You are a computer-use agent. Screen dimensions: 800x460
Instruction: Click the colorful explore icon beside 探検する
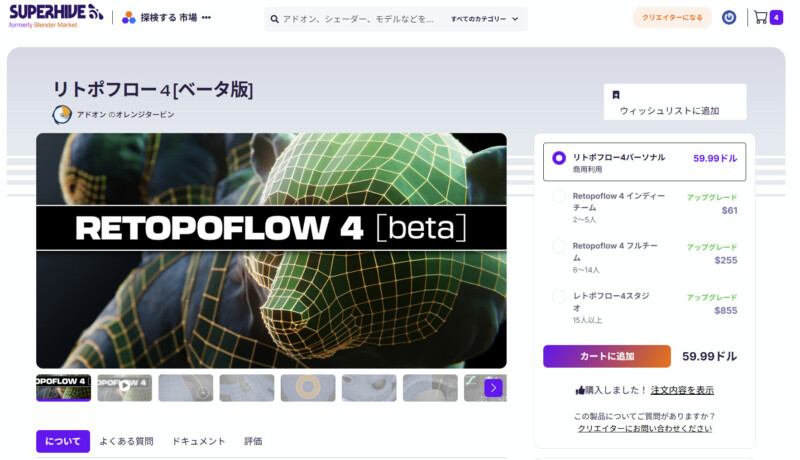pos(129,18)
